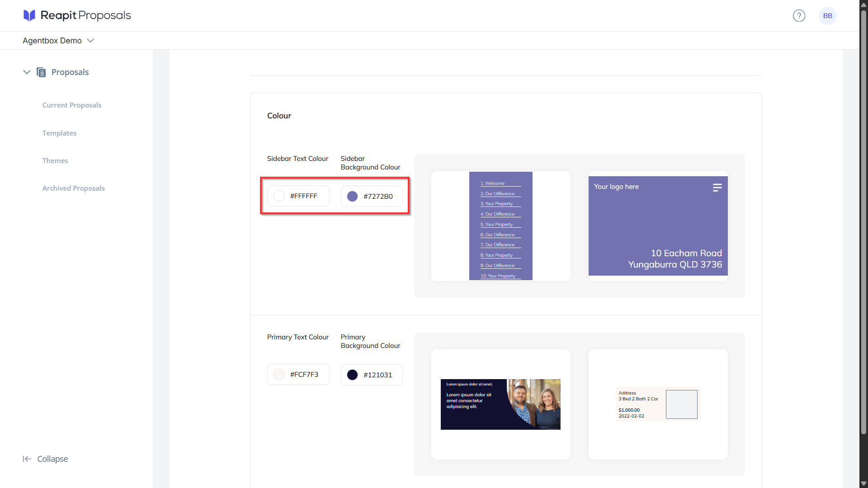Viewport: 868px width, 488px height.
Task: Click the '3. Your Property' preview link
Action: (496, 204)
